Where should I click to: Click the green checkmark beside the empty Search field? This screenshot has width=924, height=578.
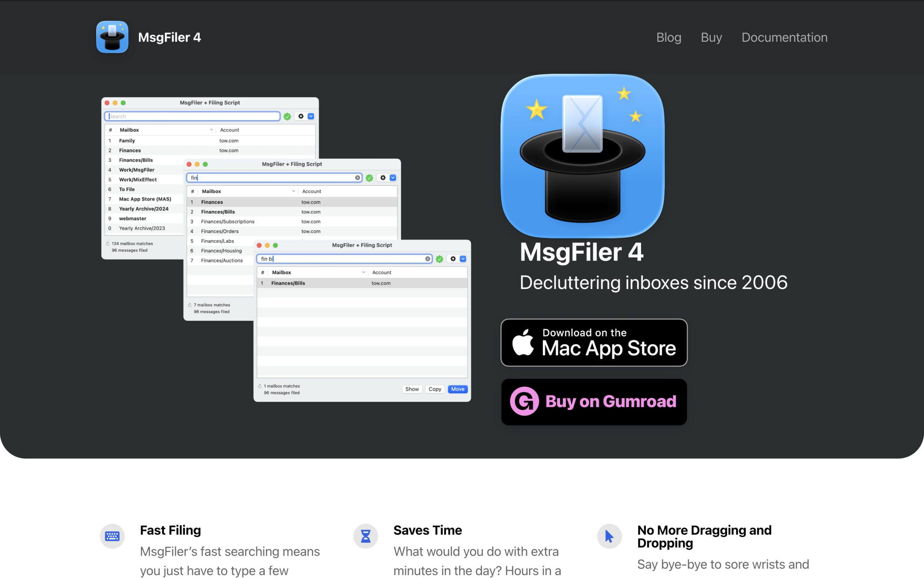click(x=287, y=116)
